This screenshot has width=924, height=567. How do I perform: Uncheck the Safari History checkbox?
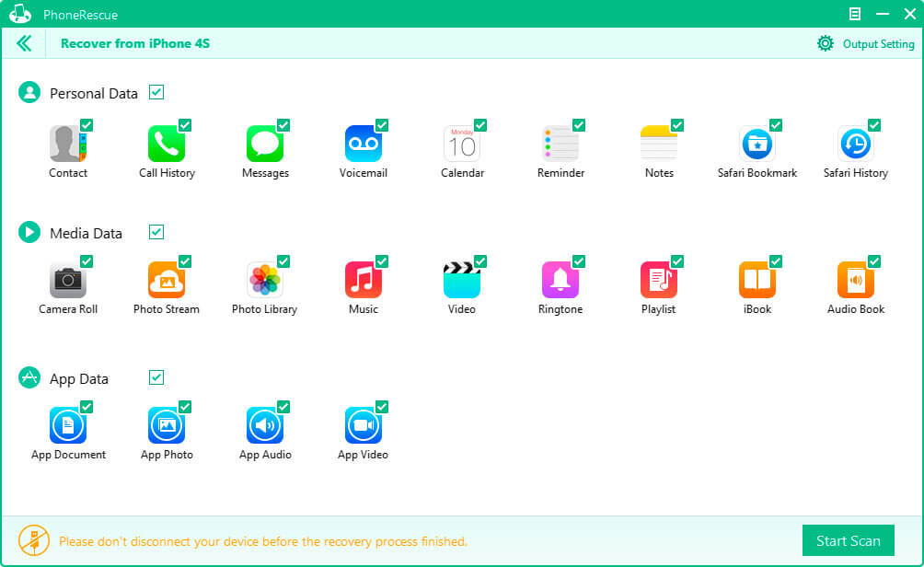tap(874, 125)
